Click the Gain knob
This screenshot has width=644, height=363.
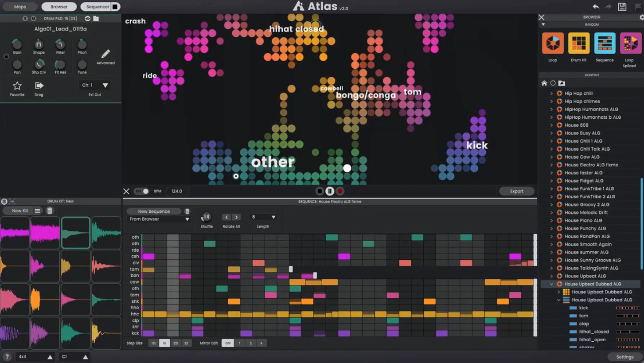coord(17,44)
